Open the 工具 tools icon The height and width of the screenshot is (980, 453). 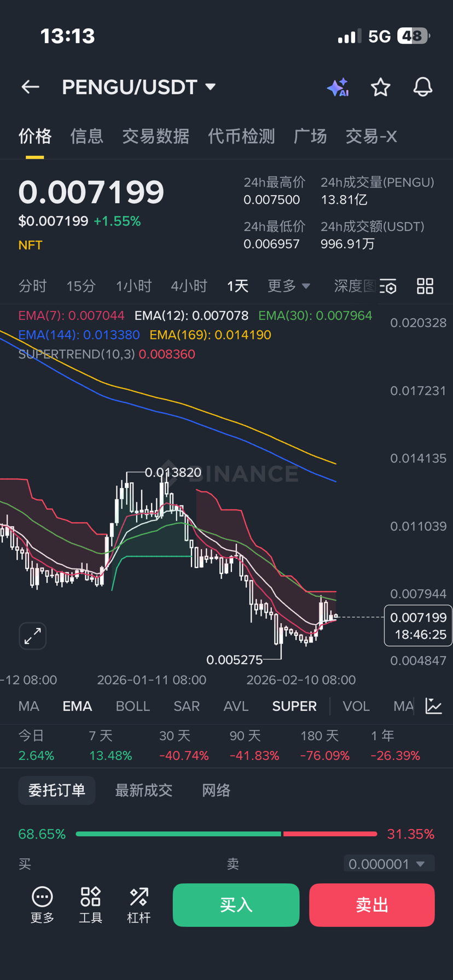[x=91, y=905]
